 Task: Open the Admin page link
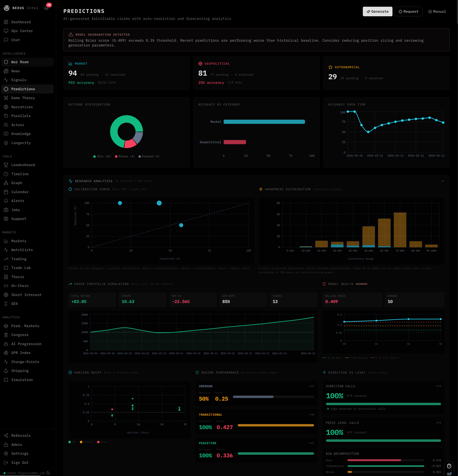(28, 444)
